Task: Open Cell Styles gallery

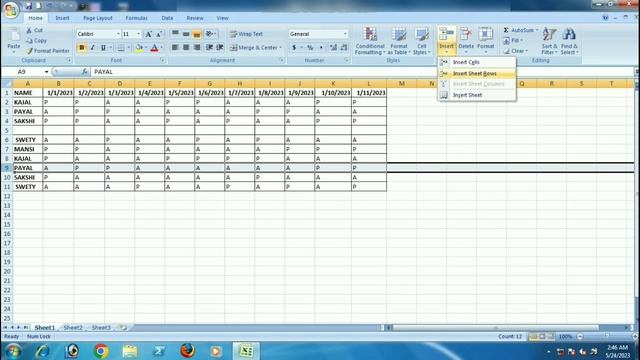Action: (x=422, y=41)
